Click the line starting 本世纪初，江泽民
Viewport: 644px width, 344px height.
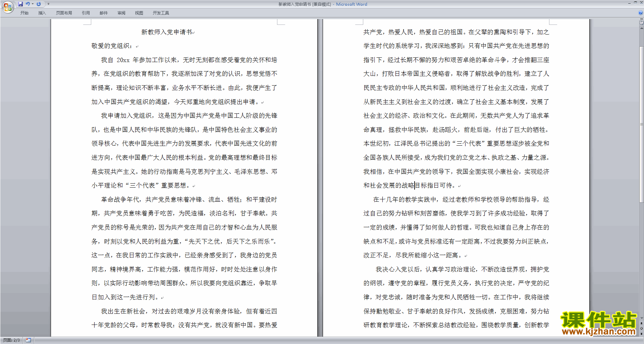click(x=457, y=144)
